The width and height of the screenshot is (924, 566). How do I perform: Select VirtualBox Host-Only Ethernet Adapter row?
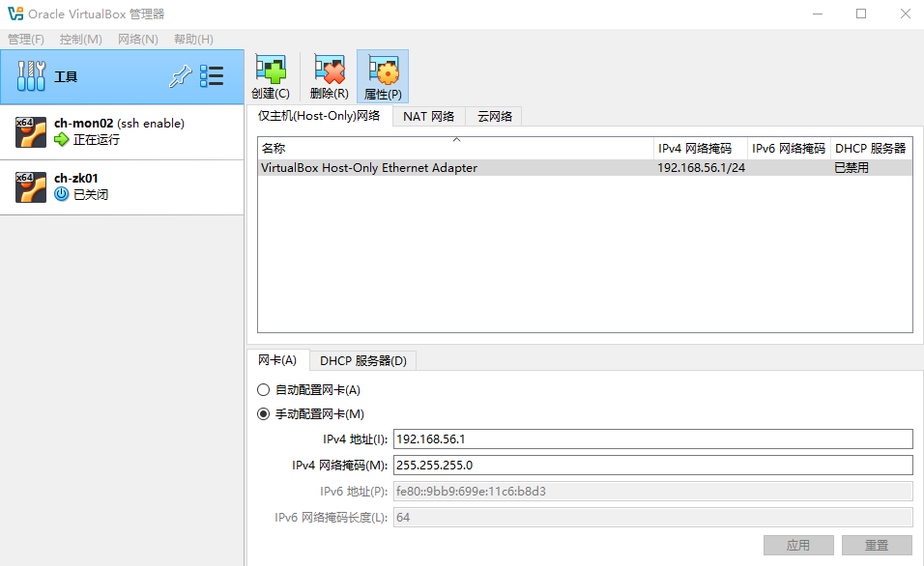pos(585,168)
